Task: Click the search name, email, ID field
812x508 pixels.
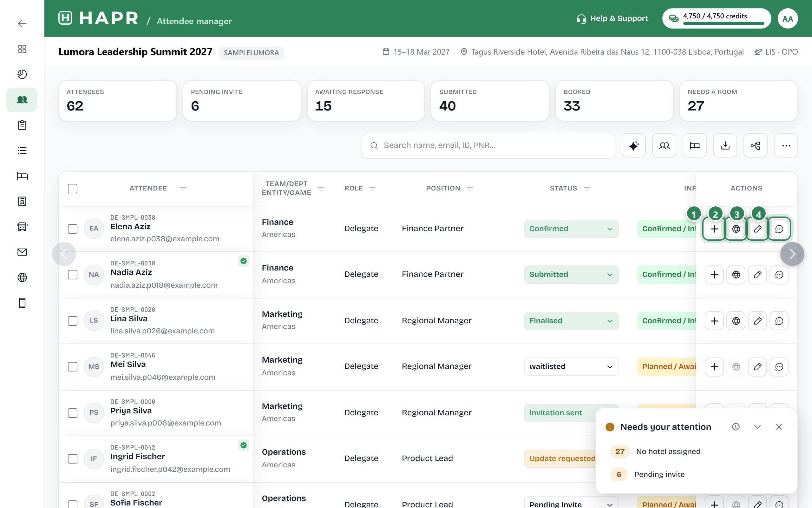Action: pos(488,145)
